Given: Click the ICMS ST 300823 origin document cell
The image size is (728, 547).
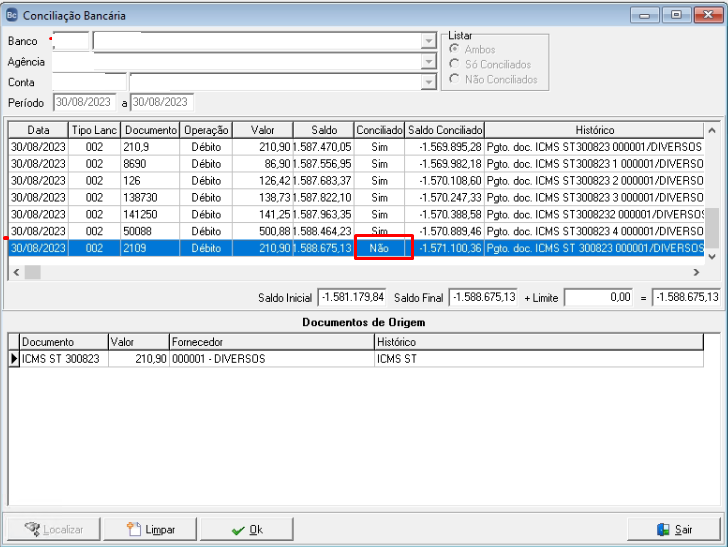Looking at the screenshot, I should pos(64,358).
